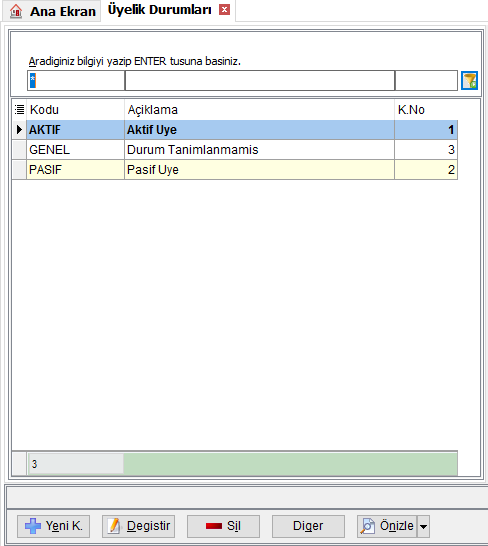Click the red minus Sil icon

(x=214, y=526)
